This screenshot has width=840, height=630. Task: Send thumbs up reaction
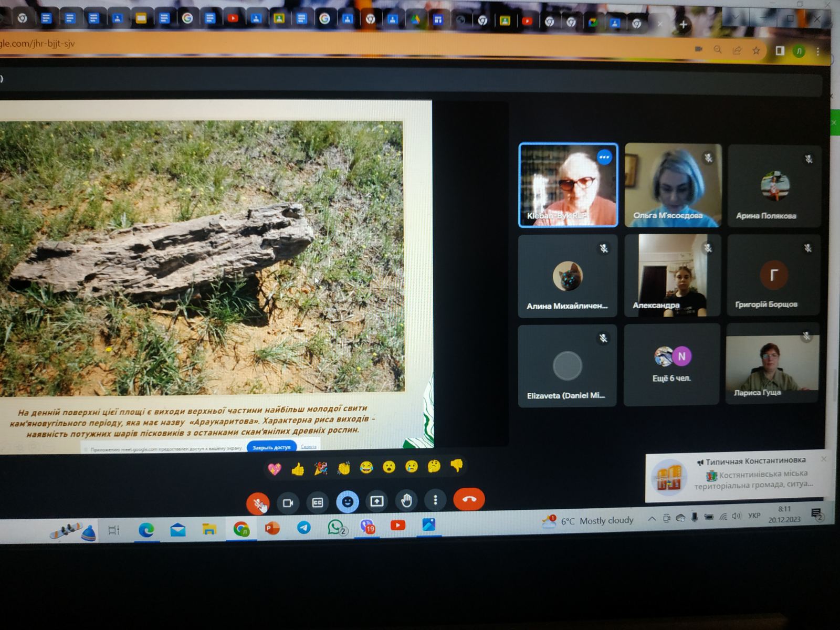pyautogui.click(x=298, y=468)
